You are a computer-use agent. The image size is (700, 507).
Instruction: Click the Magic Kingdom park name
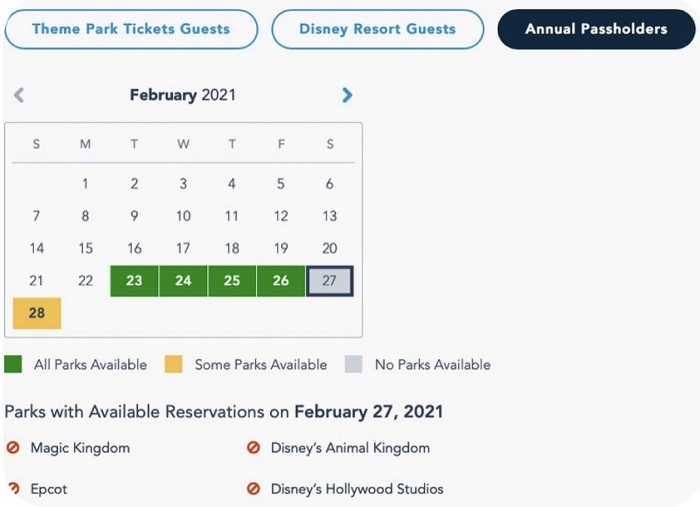[x=80, y=448]
